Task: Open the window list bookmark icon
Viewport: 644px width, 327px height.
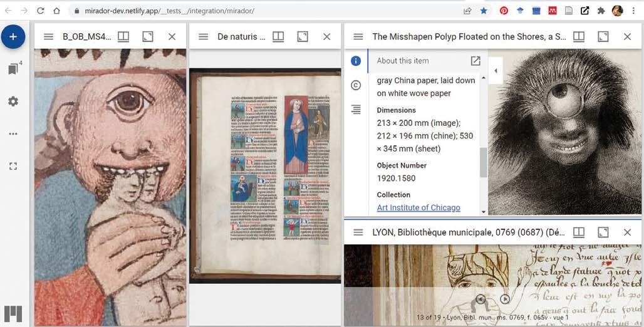Action: tap(14, 69)
